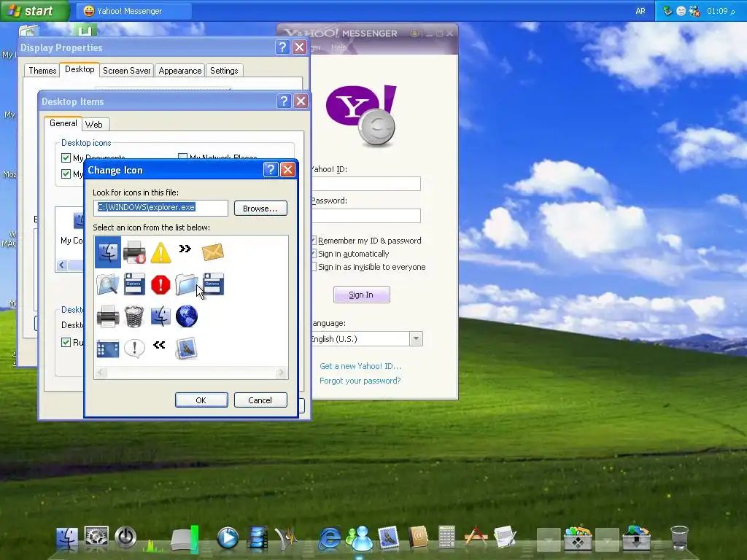Open Forgot your password link

pos(360,381)
